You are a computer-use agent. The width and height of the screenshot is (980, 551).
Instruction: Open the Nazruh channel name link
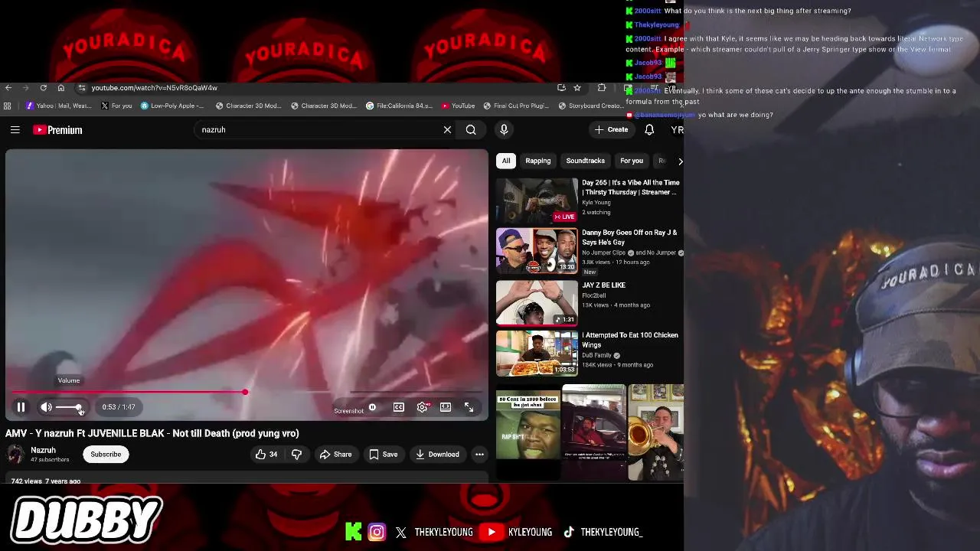pos(43,450)
